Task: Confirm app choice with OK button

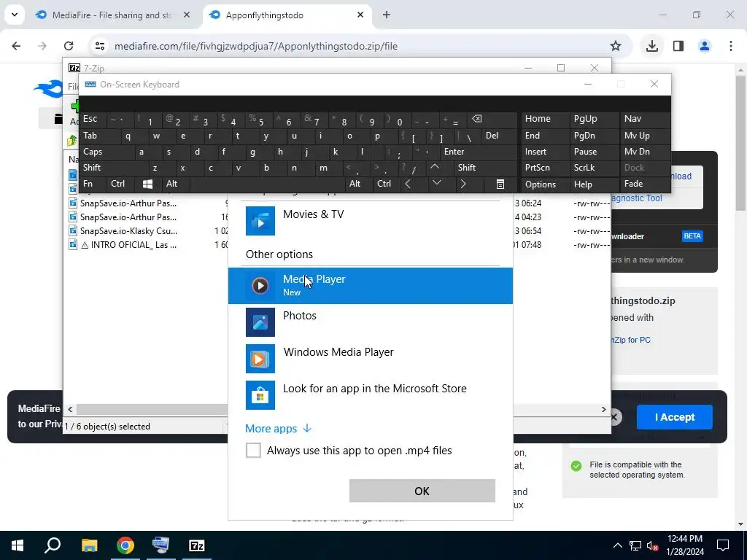Action: click(422, 491)
